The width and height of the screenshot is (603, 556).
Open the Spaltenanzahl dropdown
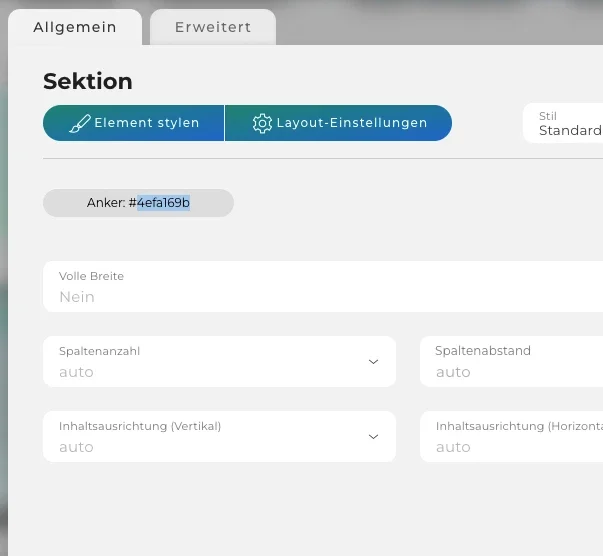pyautogui.click(x=219, y=361)
